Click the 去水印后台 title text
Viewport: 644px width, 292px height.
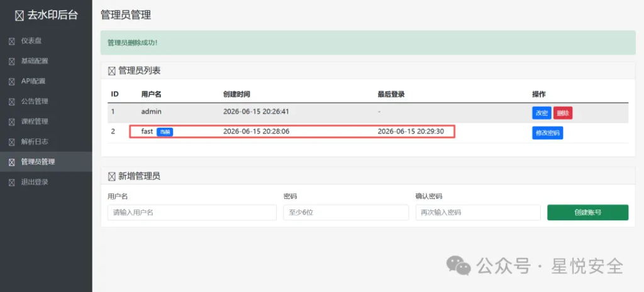point(52,16)
